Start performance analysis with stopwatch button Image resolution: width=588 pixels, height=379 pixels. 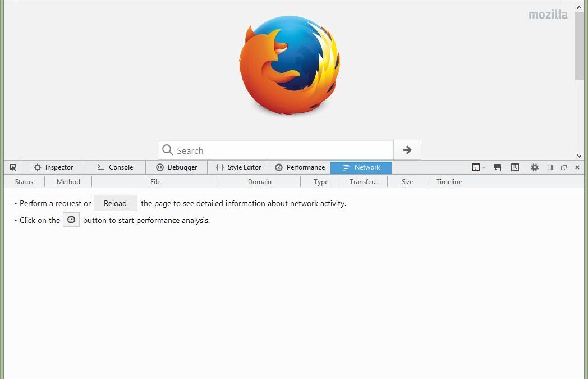pos(71,220)
